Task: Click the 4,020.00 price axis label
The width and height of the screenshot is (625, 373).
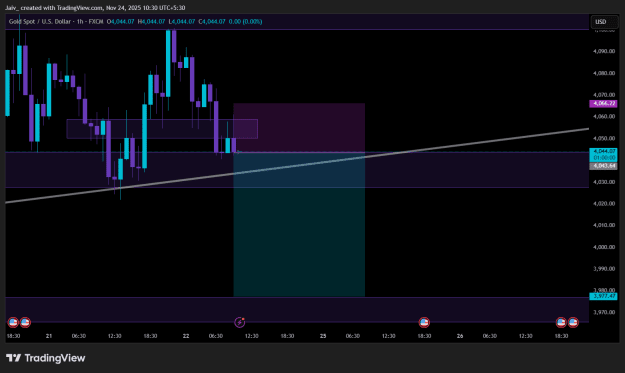Action: pos(604,204)
